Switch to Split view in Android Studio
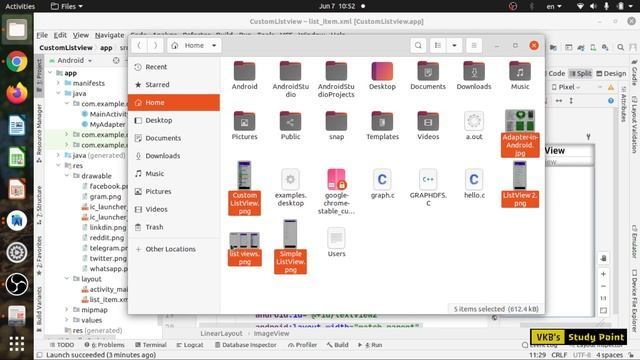The height and width of the screenshot is (360, 640). coord(580,73)
